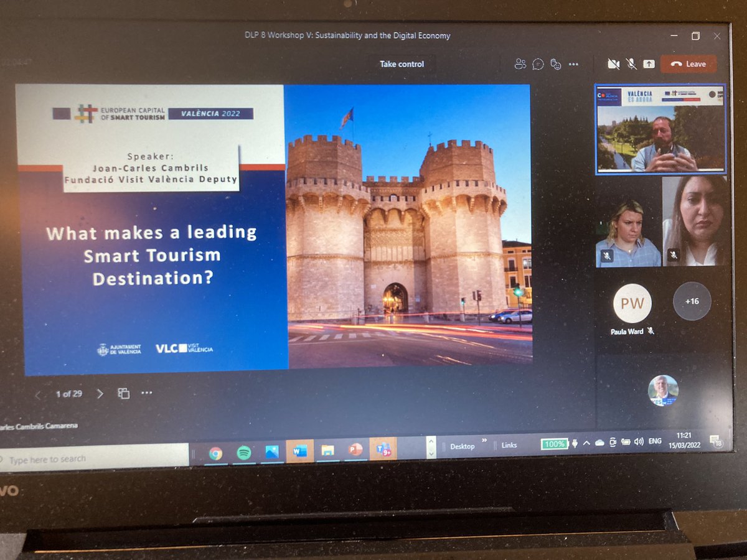This screenshot has height=560, width=747.
Task: Open Google Chrome from the taskbar
Action: 215,454
